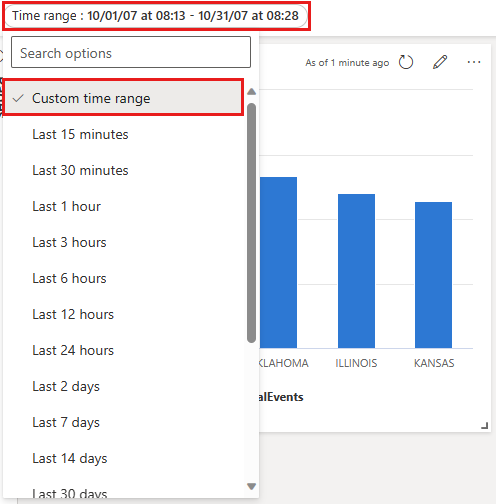Image resolution: width=496 pixels, height=504 pixels.
Task: Click the KANSAS bar in the chart
Action: (x=433, y=275)
